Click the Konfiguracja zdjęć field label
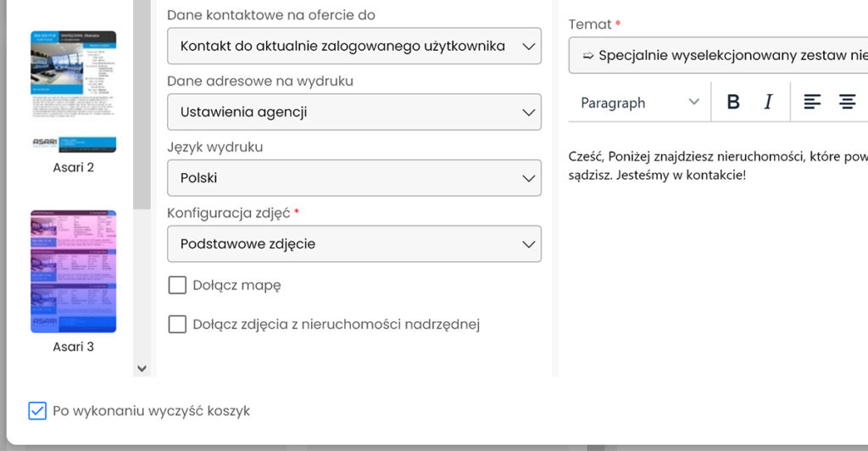The image size is (868, 451). point(229,213)
